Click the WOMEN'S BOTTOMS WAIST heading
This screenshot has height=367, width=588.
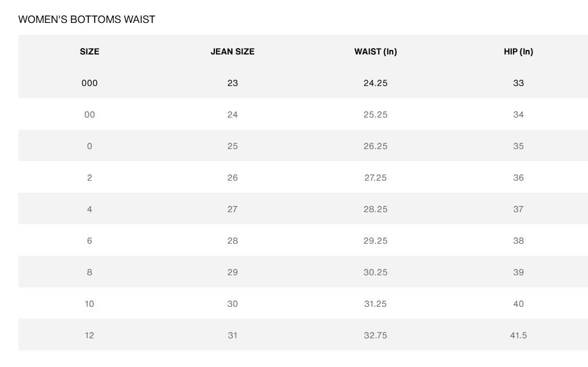(x=87, y=19)
